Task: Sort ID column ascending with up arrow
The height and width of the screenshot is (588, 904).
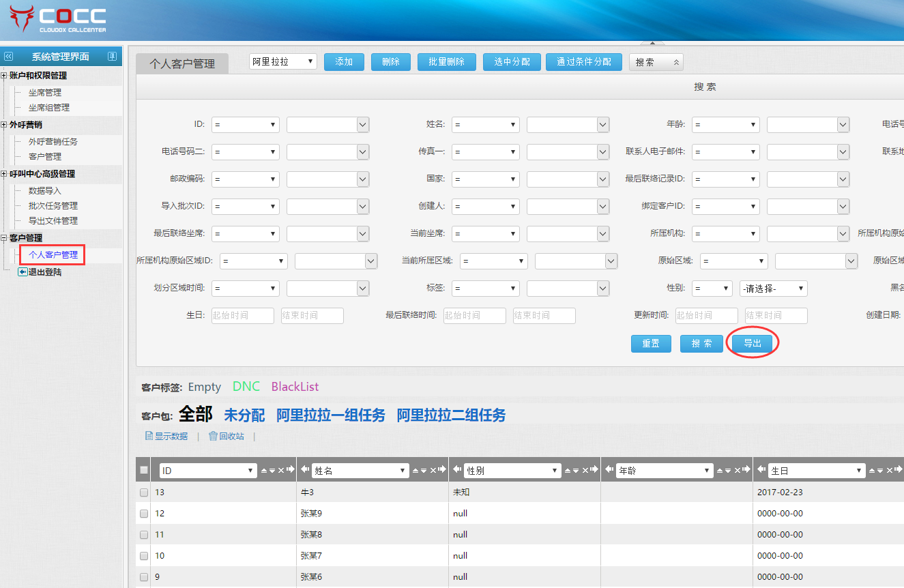Action: (x=265, y=471)
